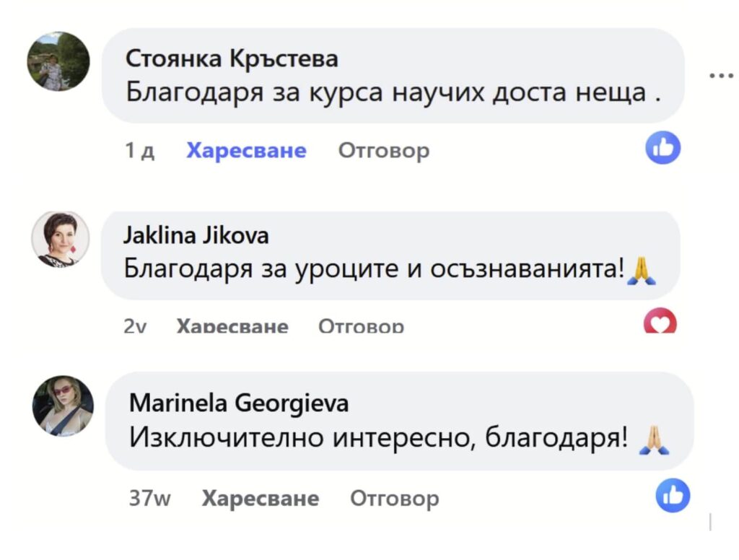Click the '37w' timestamp on third comment
This screenshot has height=560, width=739.
point(150,499)
